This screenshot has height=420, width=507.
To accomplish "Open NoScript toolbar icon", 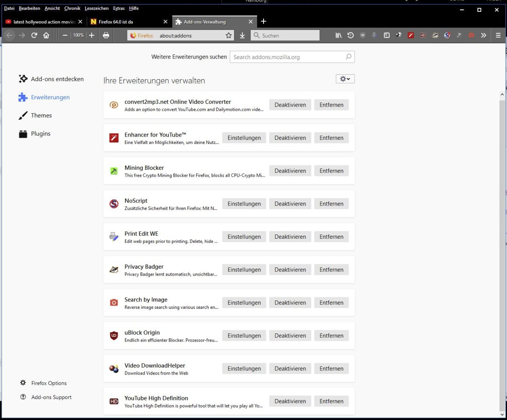I will (x=447, y=35).
